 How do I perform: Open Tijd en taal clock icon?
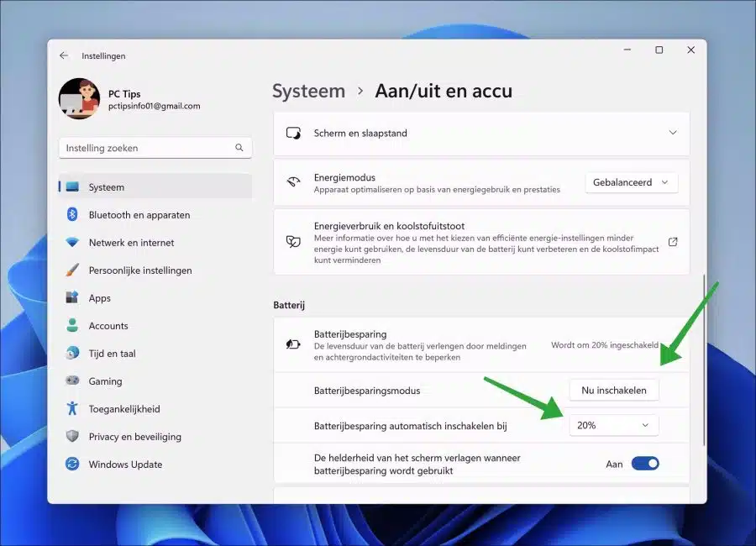(x=72, y=353)
